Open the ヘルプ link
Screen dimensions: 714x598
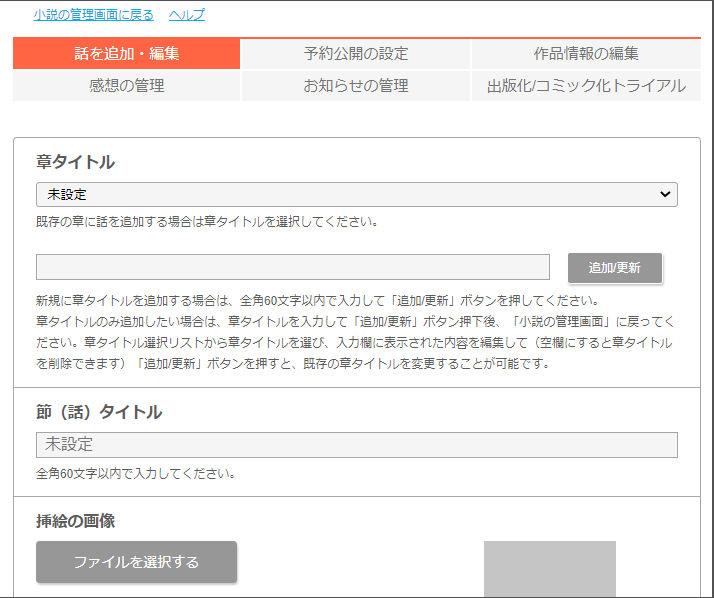[x=186, y=14]
